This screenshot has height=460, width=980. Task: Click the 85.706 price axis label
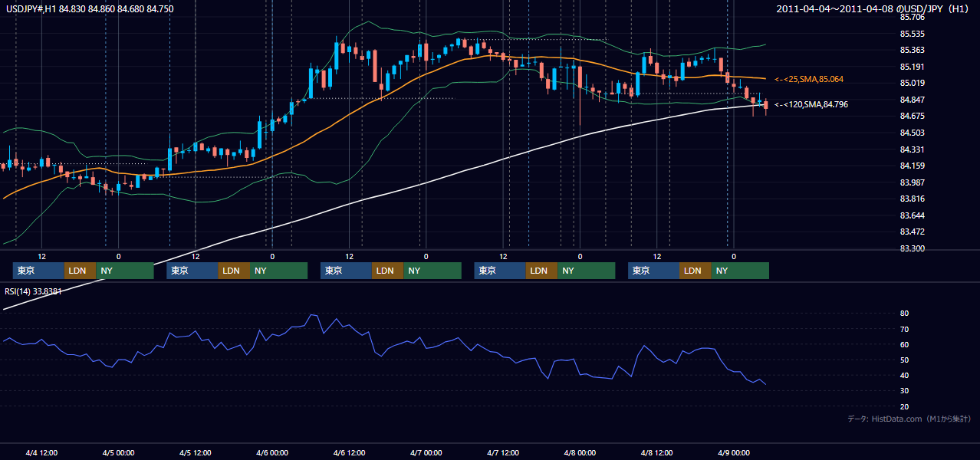[x=912, y=17]
